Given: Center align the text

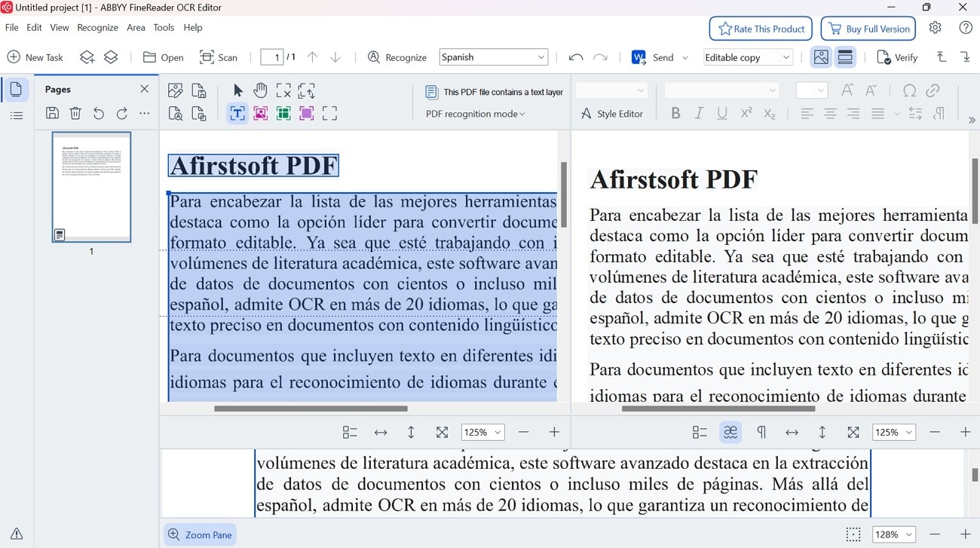Looking at the screenshot, I should point(831,114).
